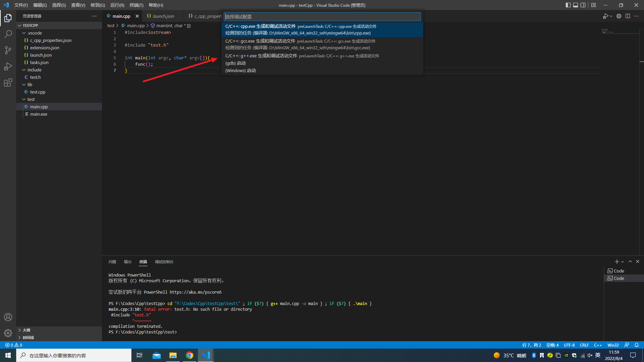Choose the (gdb) 启动 debug configuration
This screenshot has width=644, height=362.
(235, 63)
